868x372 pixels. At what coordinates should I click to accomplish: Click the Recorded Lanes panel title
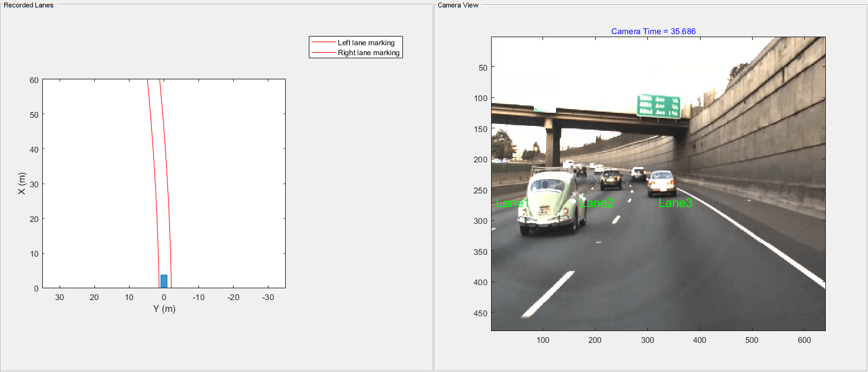30,5
